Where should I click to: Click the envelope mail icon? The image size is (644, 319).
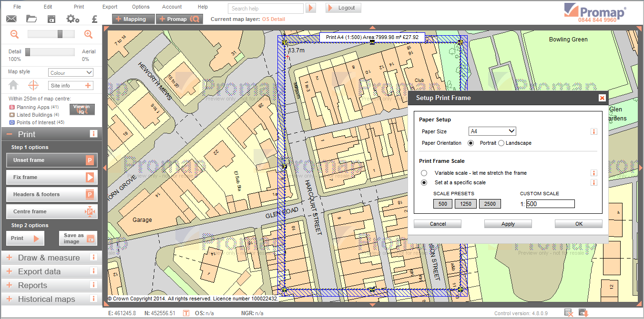coord(11,19)
